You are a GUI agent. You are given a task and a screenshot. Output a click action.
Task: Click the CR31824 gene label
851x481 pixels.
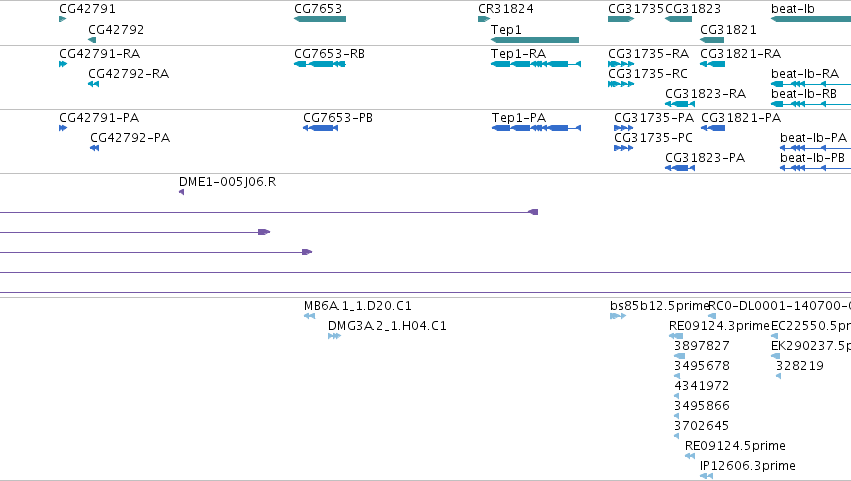point(506,9)
